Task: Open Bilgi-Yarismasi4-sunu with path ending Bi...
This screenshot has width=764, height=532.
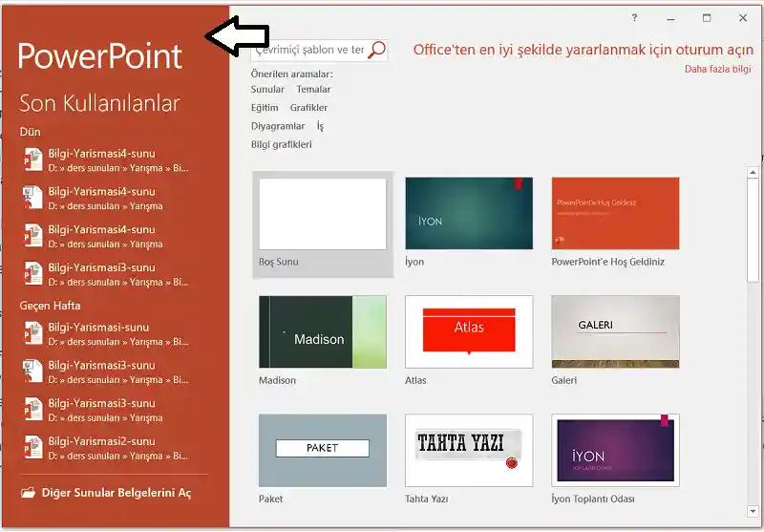Action: coord(105,160)
